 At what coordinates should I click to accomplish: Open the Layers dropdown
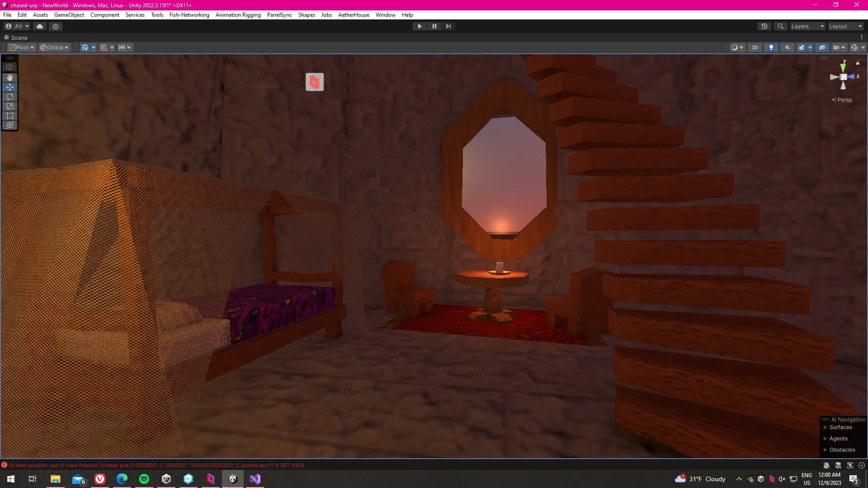[x=807, y=26]
